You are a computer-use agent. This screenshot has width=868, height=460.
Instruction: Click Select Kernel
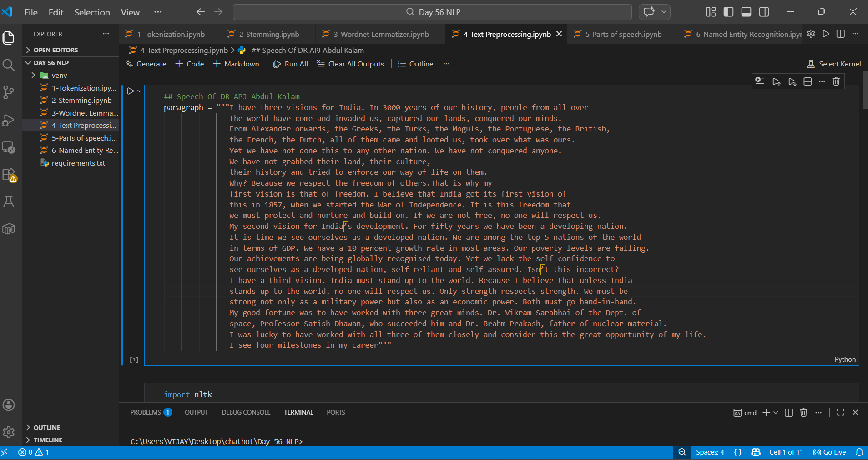point(834,64)
